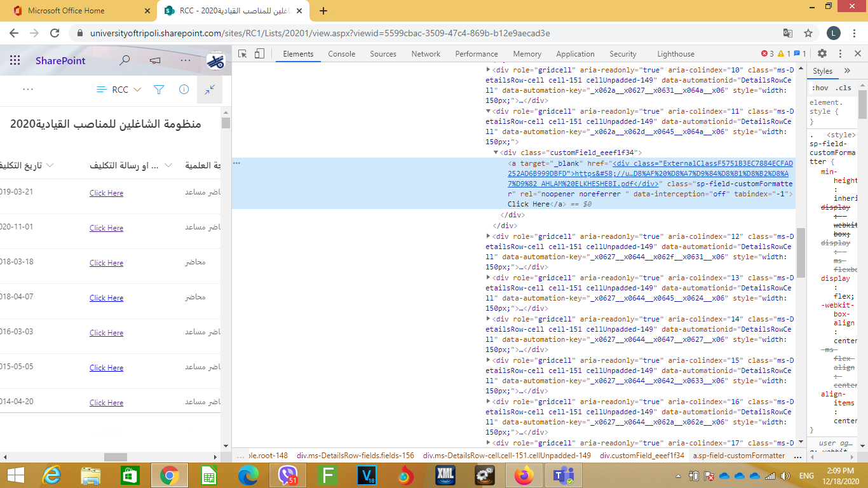Open DevTools customize kebab menu

840,54
